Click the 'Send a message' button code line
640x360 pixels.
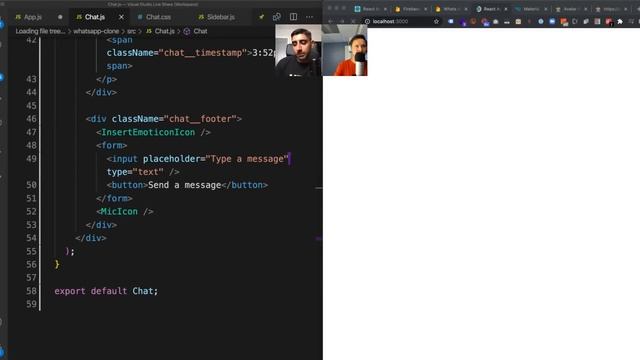(x=187, y=185)
